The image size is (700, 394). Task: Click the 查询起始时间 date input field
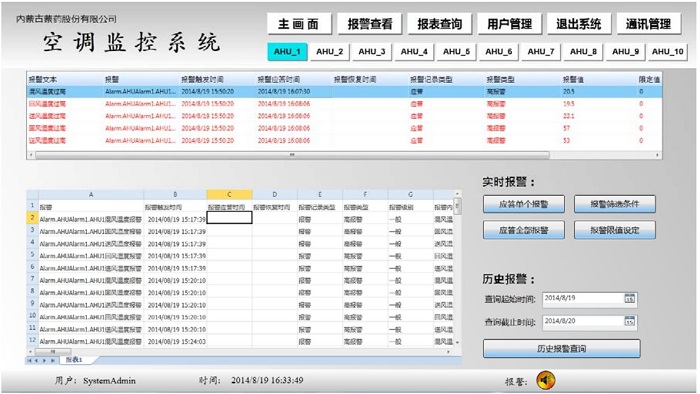click(x=589, y=299)
